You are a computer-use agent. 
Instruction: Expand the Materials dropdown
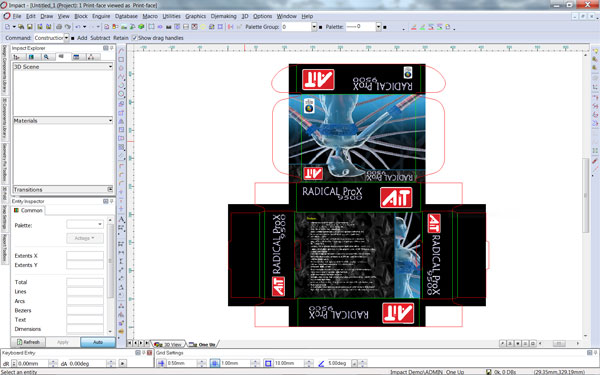63,121
